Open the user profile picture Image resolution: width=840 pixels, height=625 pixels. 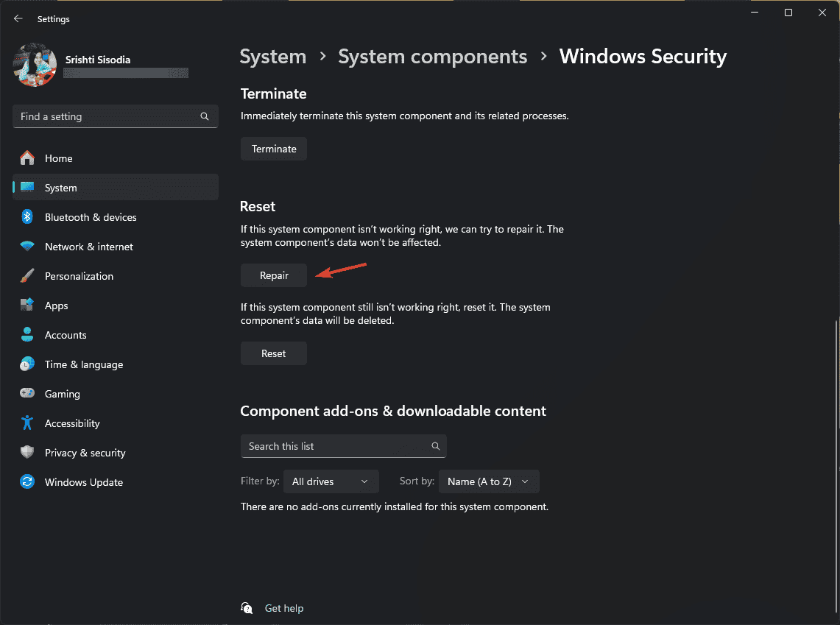tap(35, 65)
